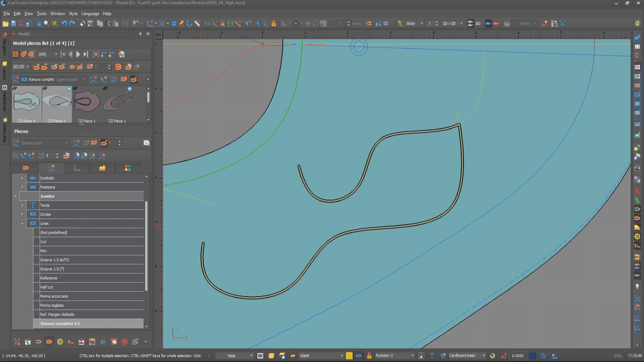The image size is (644, 362).
Task: Tick the checkbox left of Near dropdown
Action: (x=209, y=356)
